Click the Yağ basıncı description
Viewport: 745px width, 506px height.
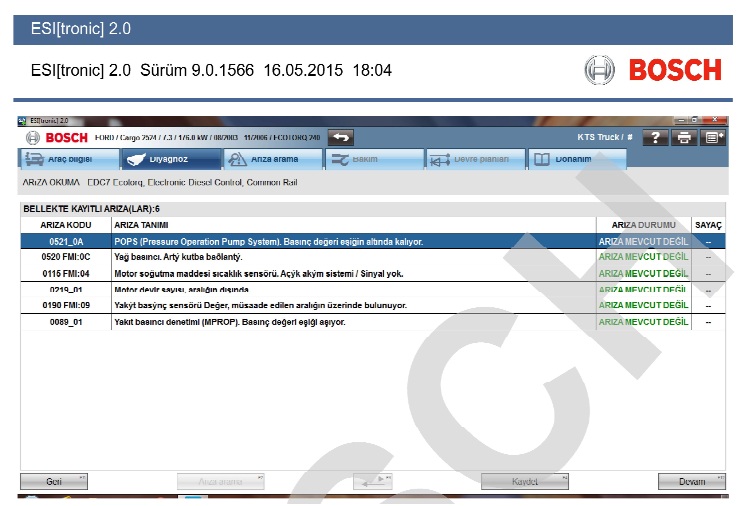(178, 257)
